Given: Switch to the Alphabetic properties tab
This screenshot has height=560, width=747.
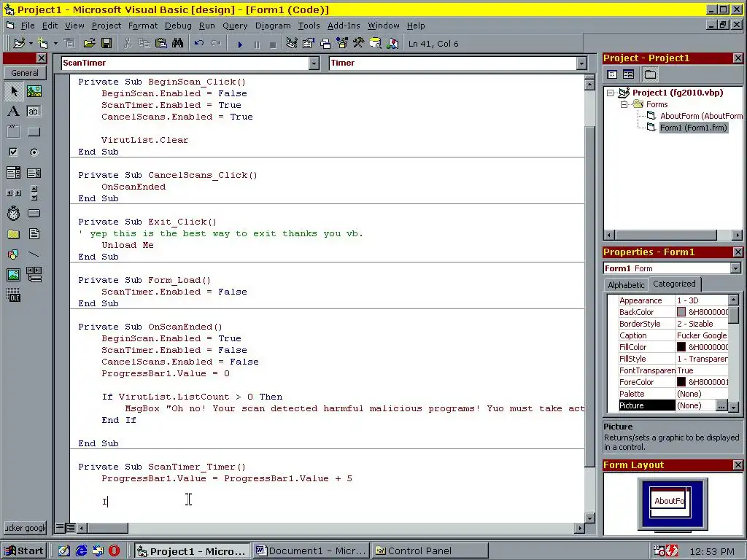Looking at the screenshot, I should pyautogui.click(x=626, y=285).
